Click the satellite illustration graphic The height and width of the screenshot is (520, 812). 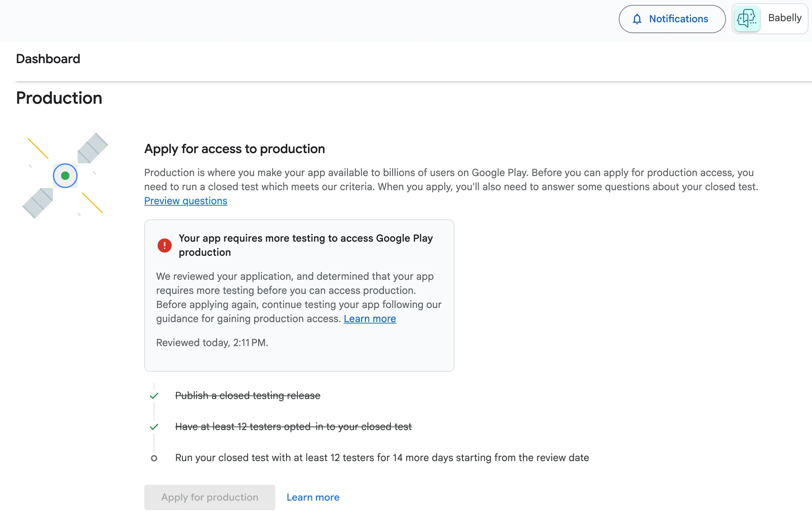65,175
